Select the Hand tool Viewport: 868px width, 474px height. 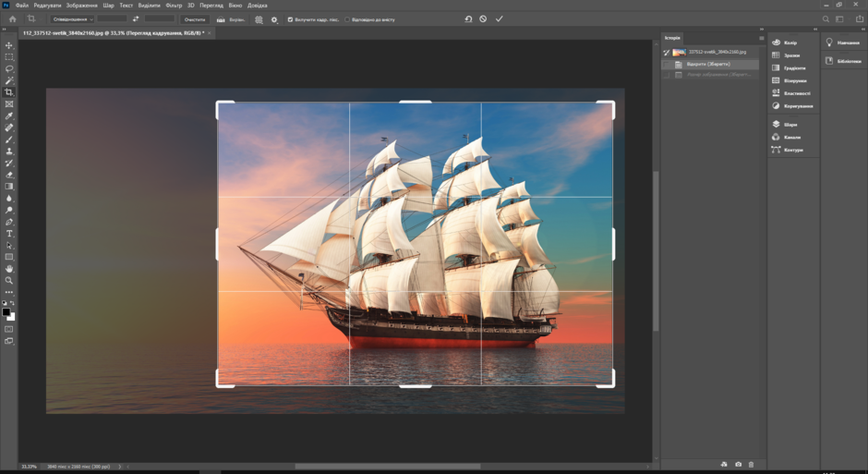[x=9, y=269]
